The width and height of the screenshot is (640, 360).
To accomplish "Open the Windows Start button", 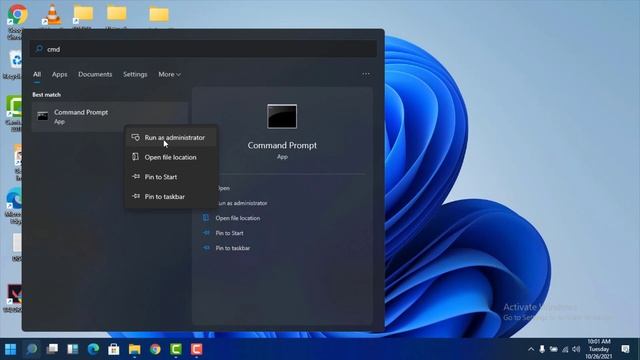I will [x=11, y=349].
